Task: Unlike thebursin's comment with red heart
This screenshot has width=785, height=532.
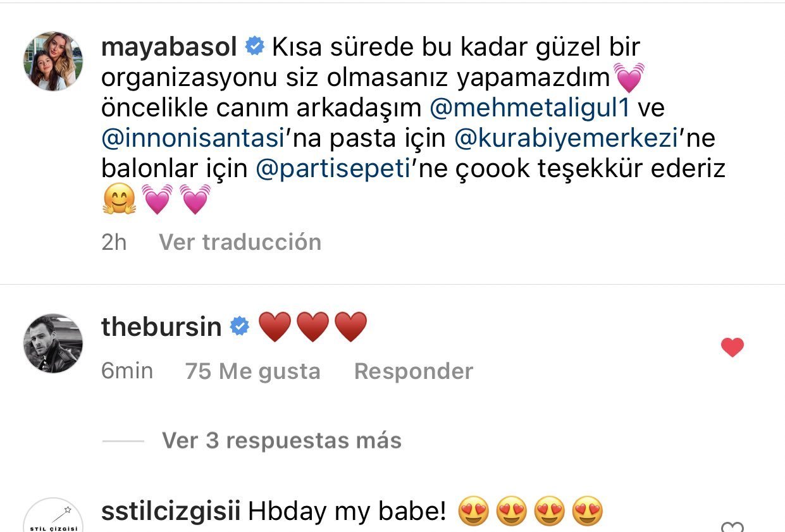Action: point(732,347)
